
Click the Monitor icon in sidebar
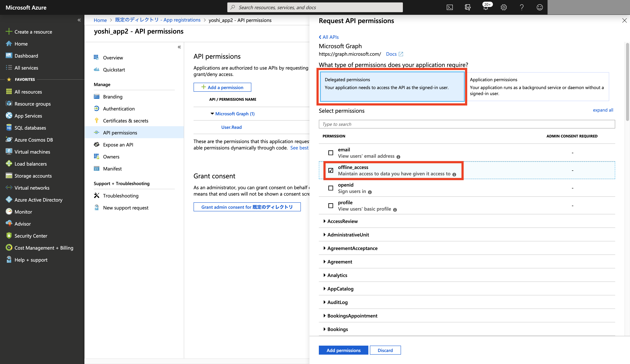point(9,212)
